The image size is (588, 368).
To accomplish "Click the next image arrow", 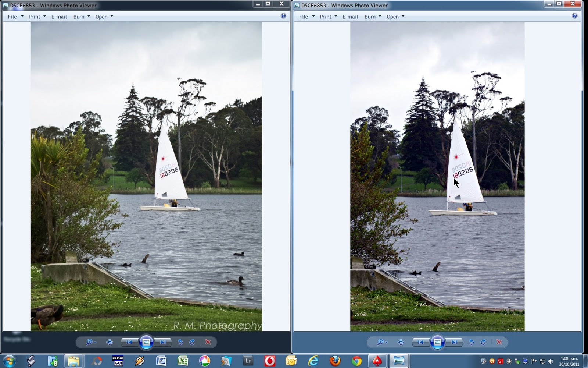I will (x=163, y=342).
